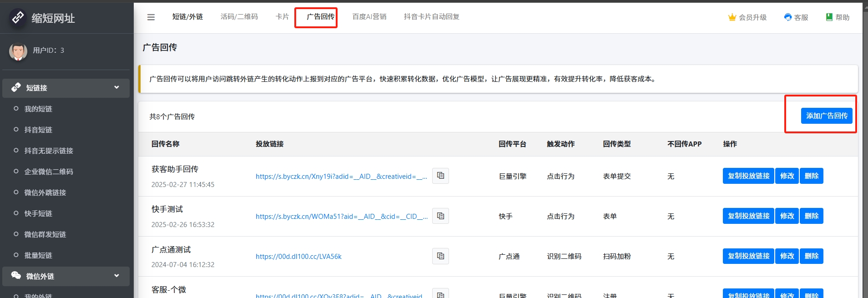Open the 百度AI营销 tab
The height and width of the screenshot is (298, 868).
point(369,17)
